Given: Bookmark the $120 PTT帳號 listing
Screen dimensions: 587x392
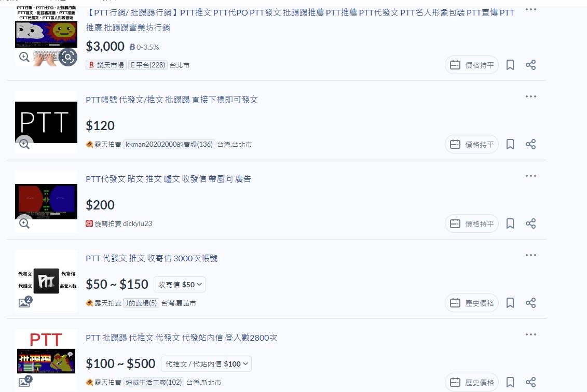Looking at the screenshot, I should (x=510, y=144).
